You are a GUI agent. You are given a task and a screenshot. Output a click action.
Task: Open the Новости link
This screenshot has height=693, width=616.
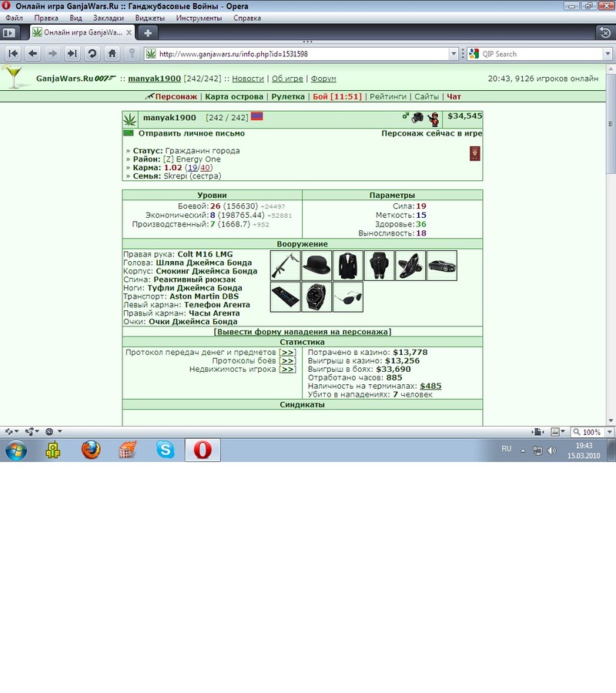point(248,79)
